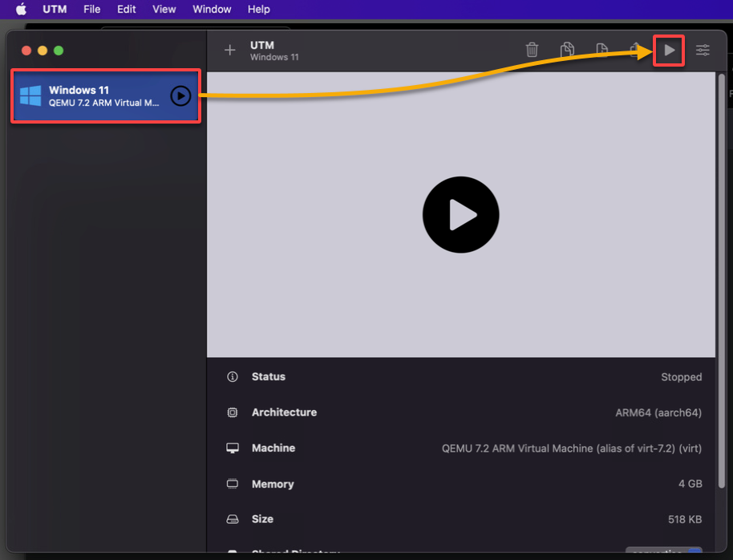Open the Edit menu
Viewport: 733px width, 560px height.
coord(126,9)
